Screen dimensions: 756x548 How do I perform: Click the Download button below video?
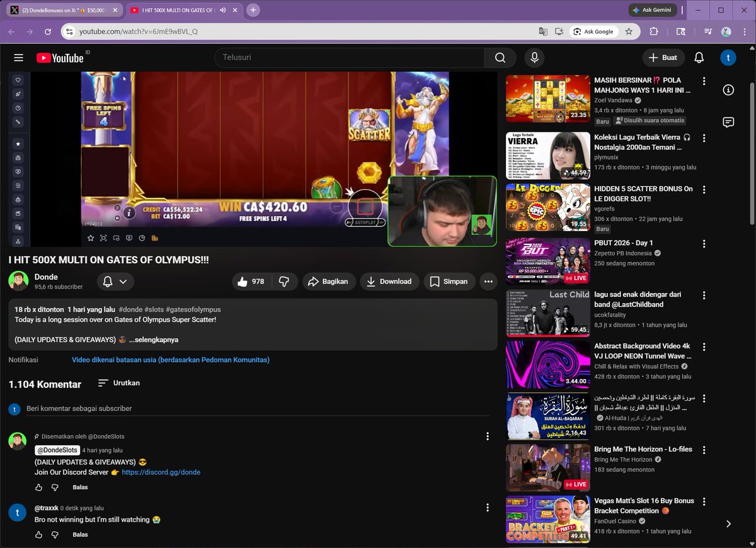tap(389, 282)
